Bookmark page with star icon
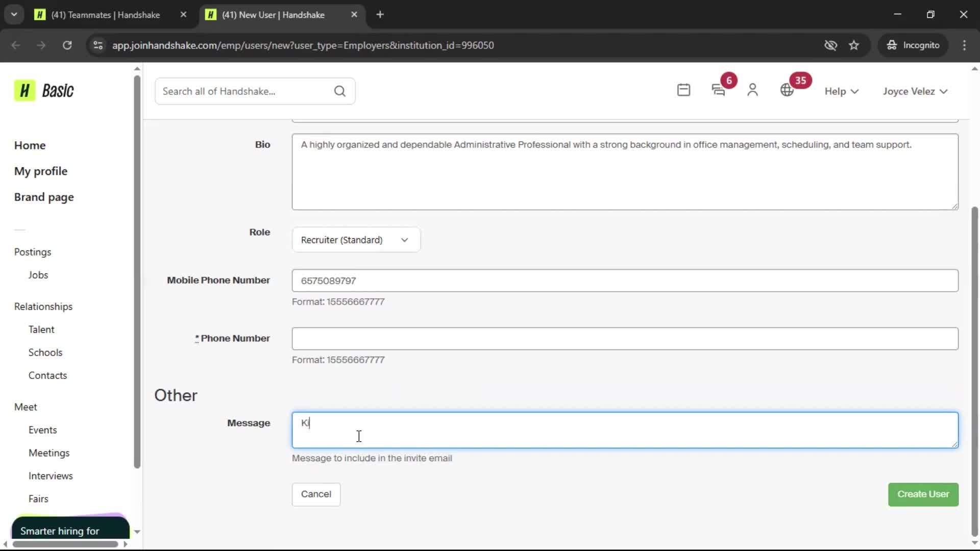 854,45
